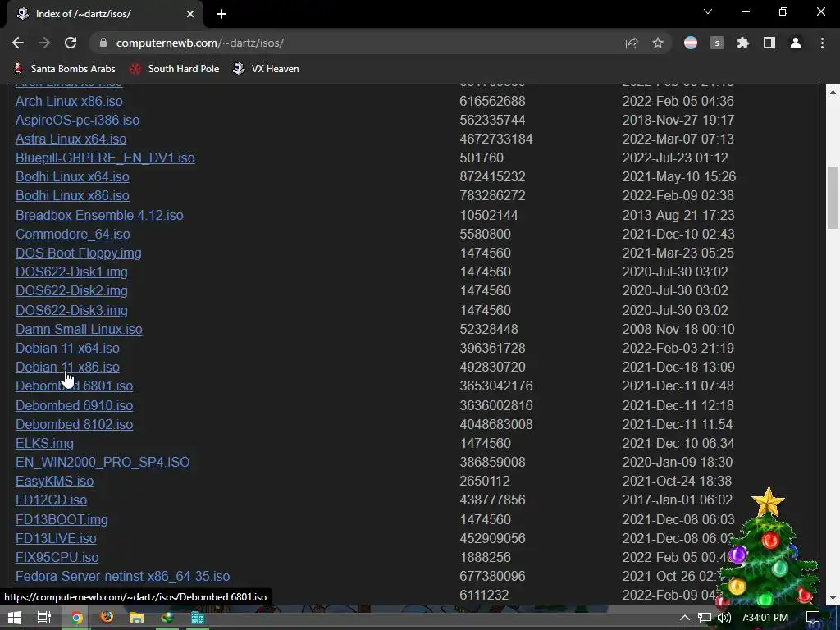Image resolution: width=840 pixels, height=630 pixels.
Task: Open Breadbox Ensemble 4.12.iso link
Action: click(99, 216)
